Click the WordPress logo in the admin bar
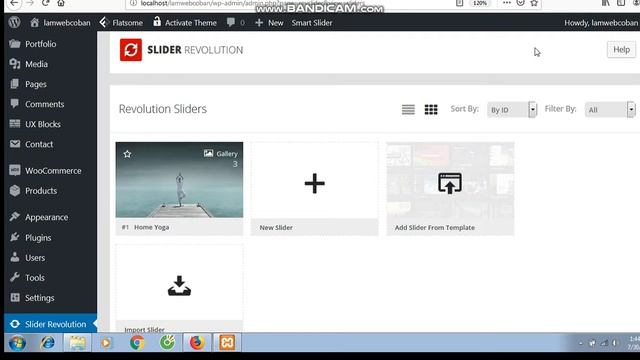Viewport: 640px width, 360px height. click(x=14, y=22)
